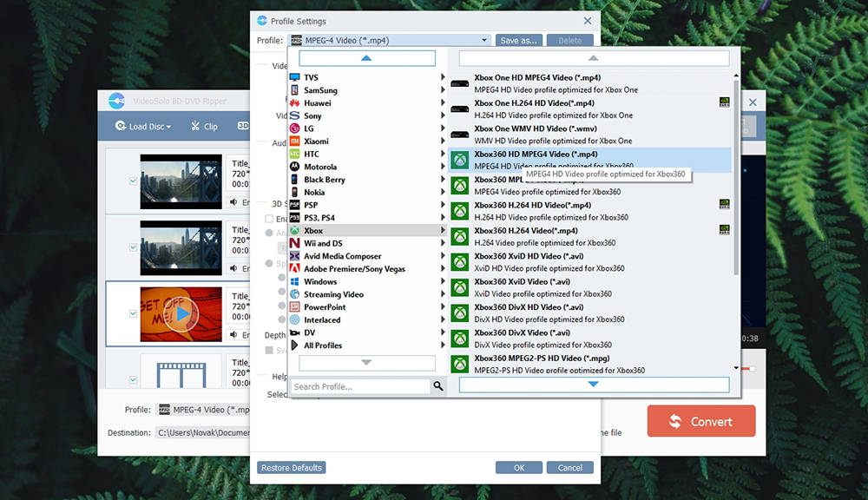
Task: Expand the Streaming Video submenu arrow
Action: [x=443, y=294]
